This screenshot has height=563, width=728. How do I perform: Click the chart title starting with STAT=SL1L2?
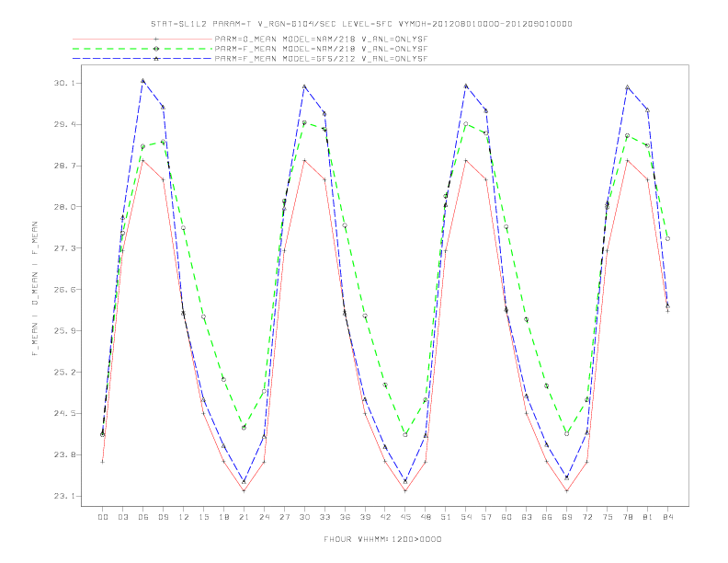point(361,24)
